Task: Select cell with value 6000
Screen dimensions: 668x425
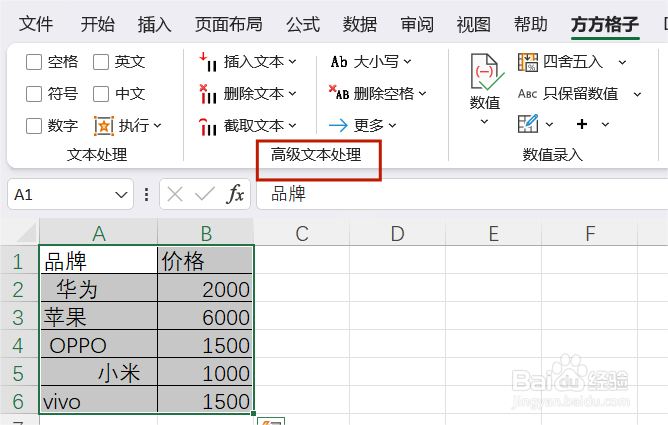Action: (205, 317)
